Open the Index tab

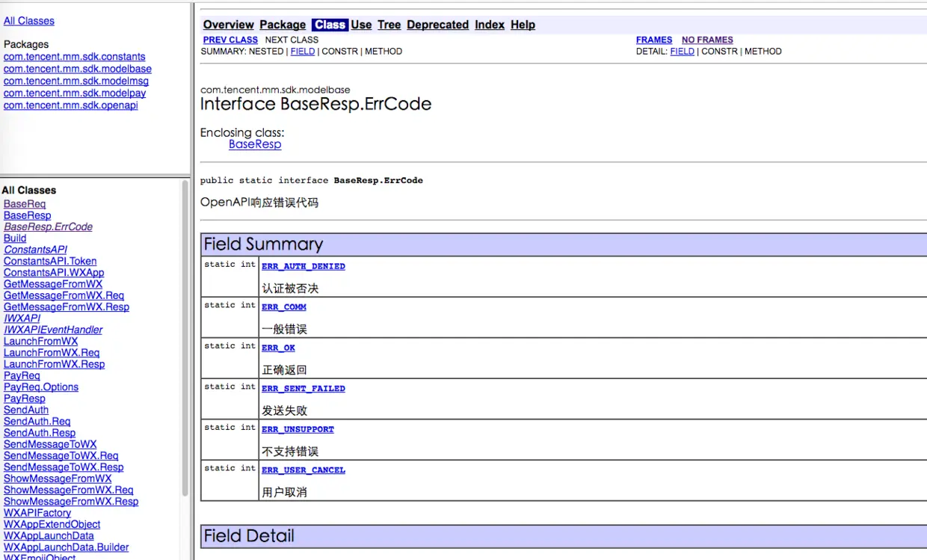tap(490, 25)
